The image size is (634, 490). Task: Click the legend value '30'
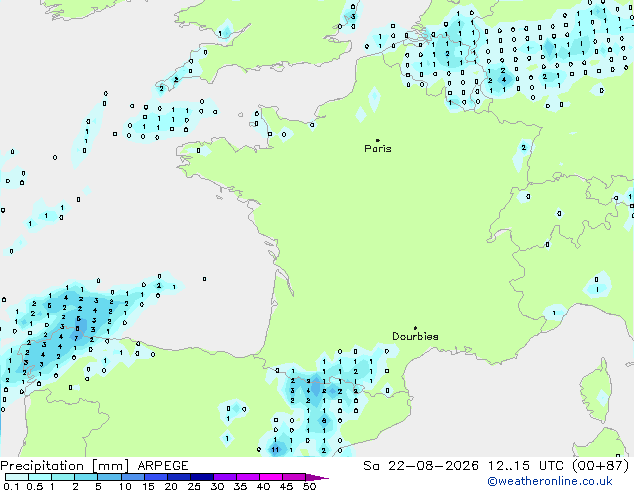coord(217,486)
